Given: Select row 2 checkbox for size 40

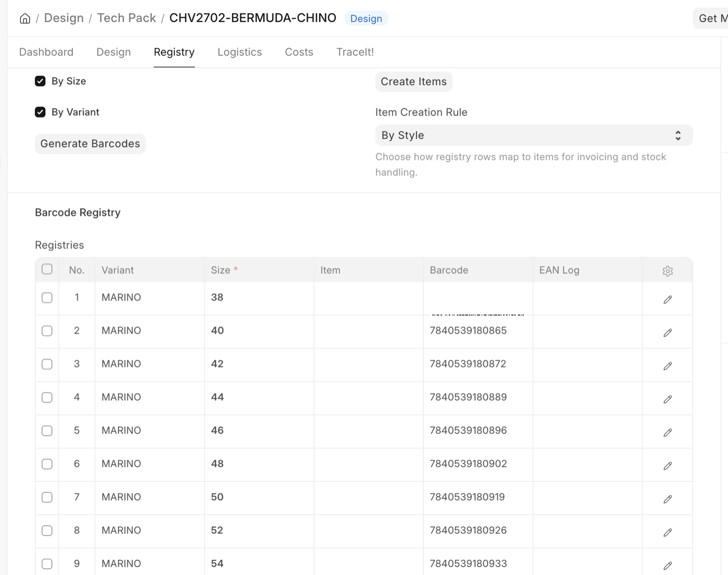Looking at the screenshot, I should tap(47, 331).
